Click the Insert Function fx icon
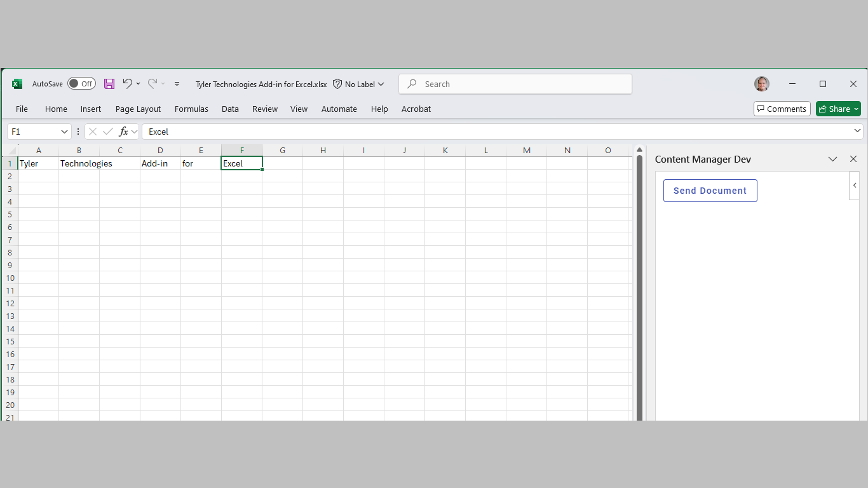The width and height of the screenshot is (868, 488). pos(124,132)
